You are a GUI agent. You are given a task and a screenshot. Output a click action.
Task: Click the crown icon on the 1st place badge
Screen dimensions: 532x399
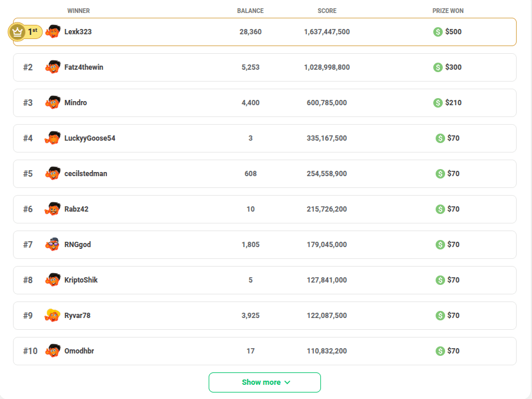click(17, 32)
